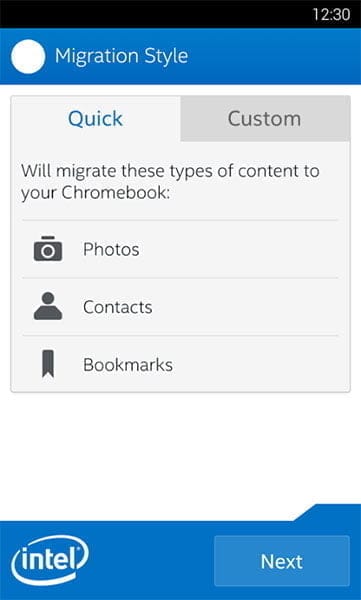Click the camera icon beside Photos
The image size is (361, 600).
[x=48, y=249]
